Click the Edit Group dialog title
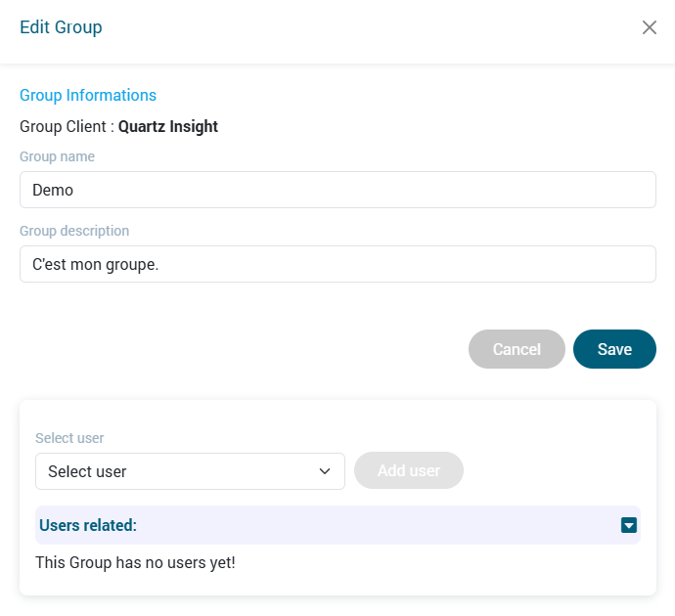Screen dimensions: 675x616 point(61,27)
